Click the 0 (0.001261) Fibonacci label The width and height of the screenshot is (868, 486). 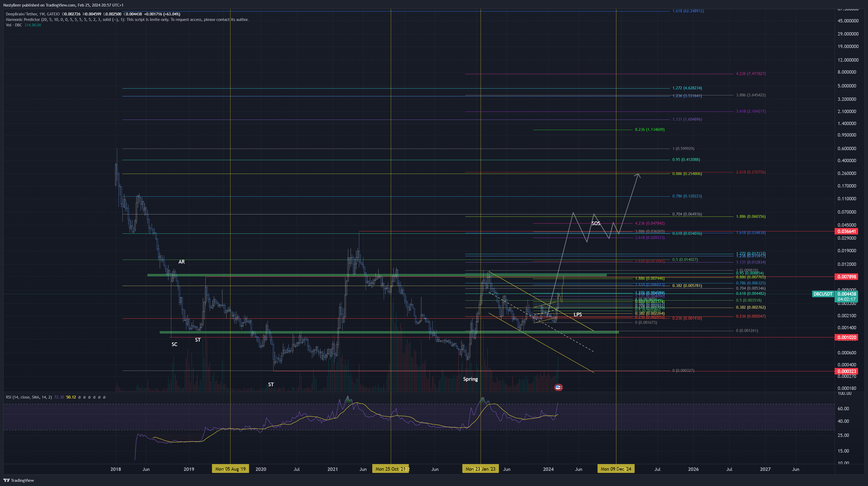[x=747, y=331]
